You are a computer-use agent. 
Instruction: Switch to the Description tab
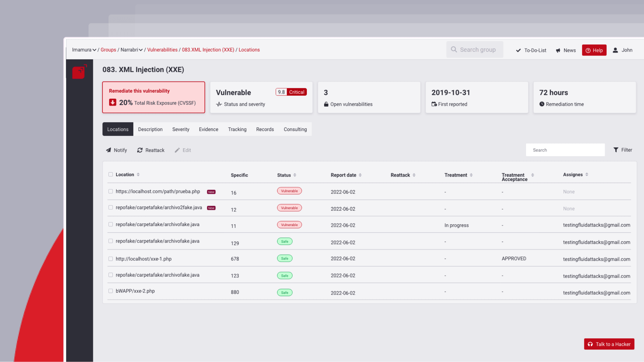click(x=150, y=129)
